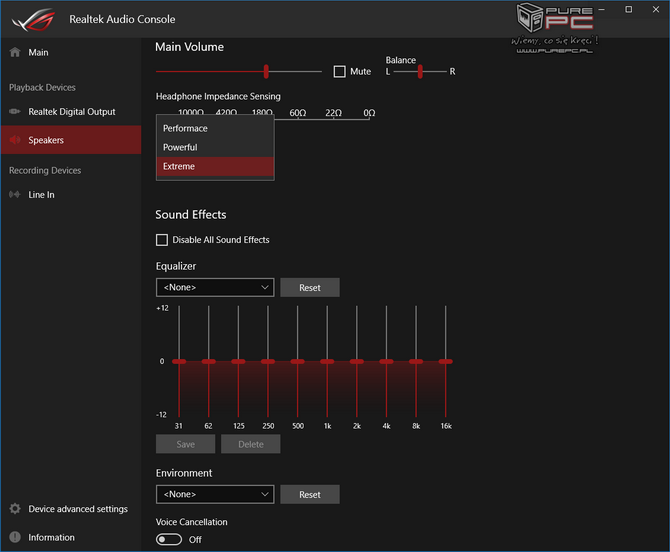Screen dimensions: 670x552
Task: Click the 62 Hz equalizer slider
Action: tap(209, 361)
